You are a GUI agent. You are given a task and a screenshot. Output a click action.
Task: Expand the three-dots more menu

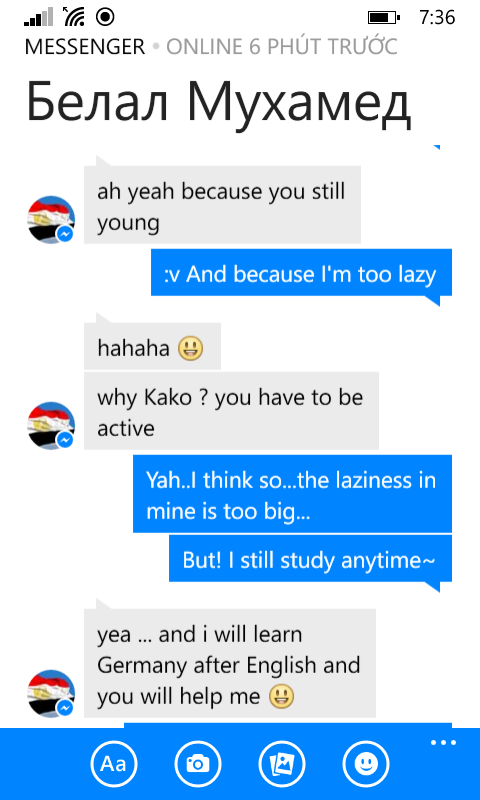[x=443, y=743]
